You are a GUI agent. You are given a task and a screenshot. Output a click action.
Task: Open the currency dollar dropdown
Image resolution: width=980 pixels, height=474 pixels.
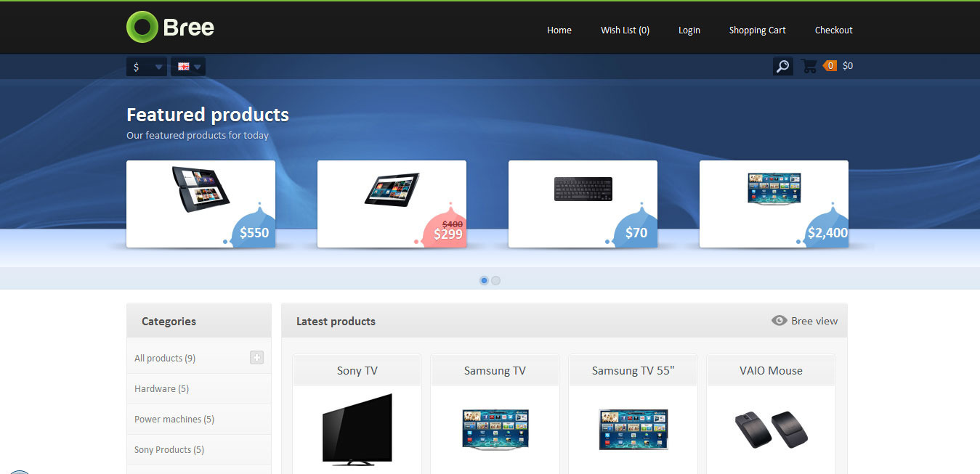point(147,67)
